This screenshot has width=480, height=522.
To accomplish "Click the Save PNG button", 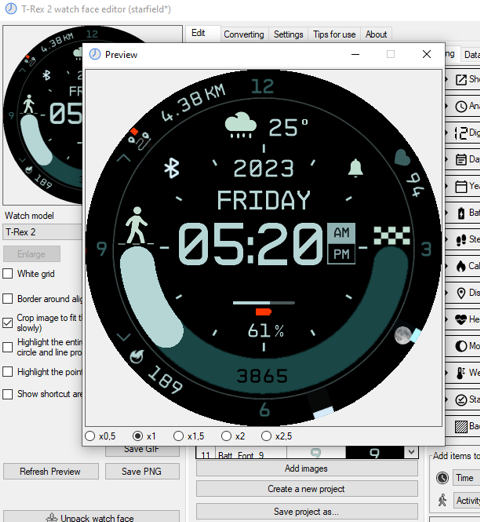I will [142, 471].
